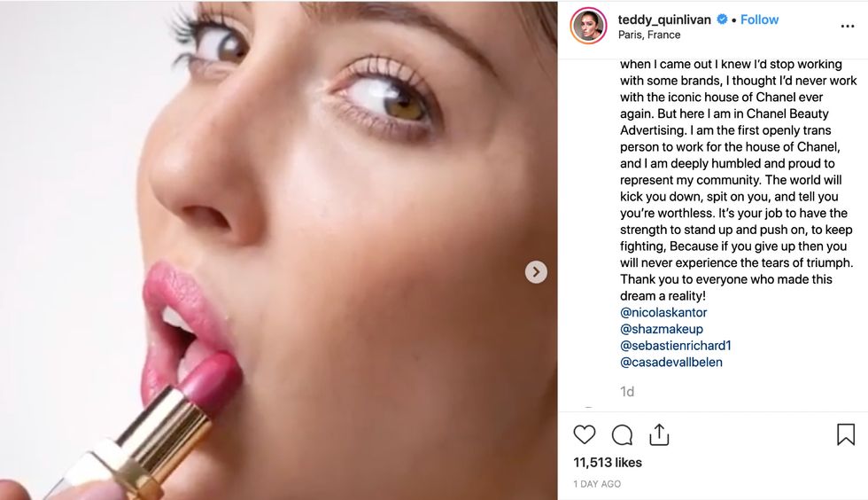Screen dimensions: 868x500
Task: Go to the @sebastienrichard1 mention
Action: tap(676, 346)
